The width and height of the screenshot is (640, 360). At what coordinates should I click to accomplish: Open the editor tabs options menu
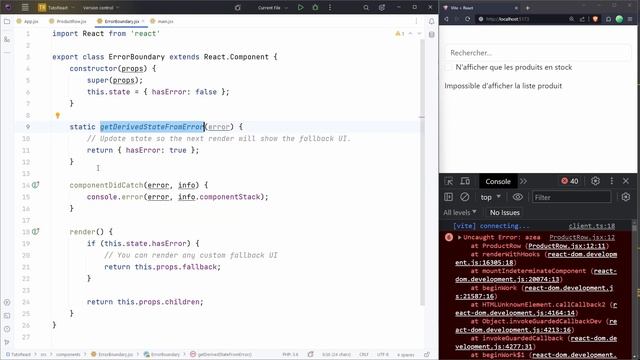pyautogui.click(x=416, y=21)
